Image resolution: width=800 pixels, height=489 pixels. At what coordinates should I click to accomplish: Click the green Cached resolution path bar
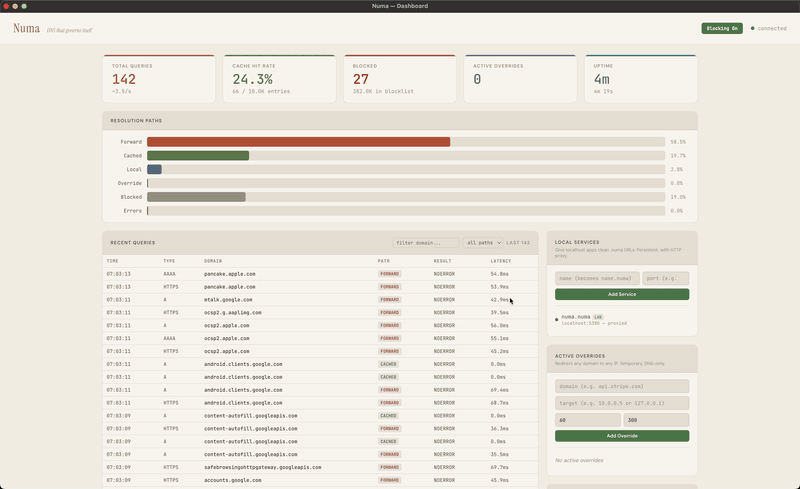(x=198, y=156)
